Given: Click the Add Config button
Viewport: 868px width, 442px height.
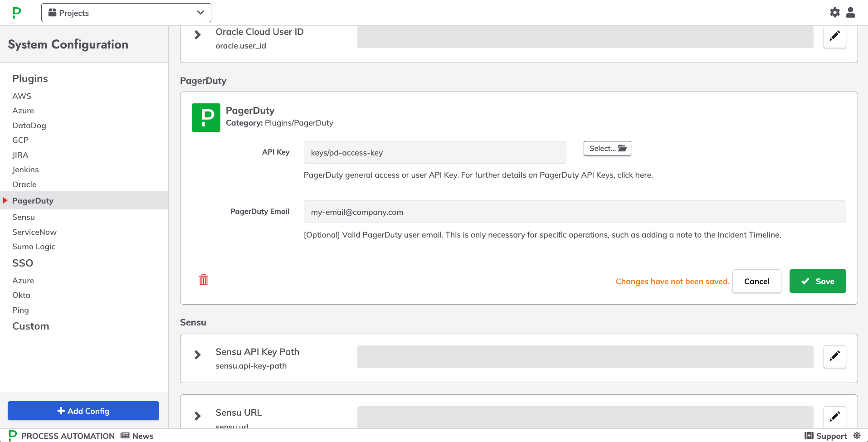Looking at the screenshot, I should click(83, 411).
